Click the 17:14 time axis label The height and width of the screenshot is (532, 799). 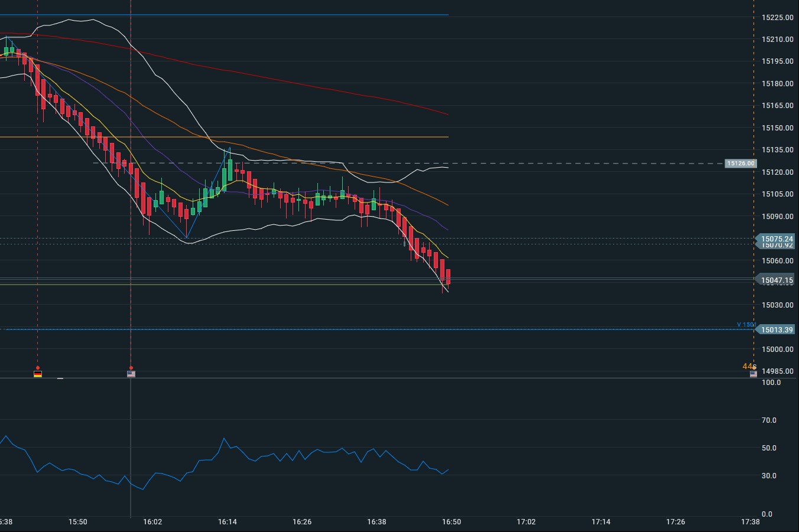tap(601, 522)
